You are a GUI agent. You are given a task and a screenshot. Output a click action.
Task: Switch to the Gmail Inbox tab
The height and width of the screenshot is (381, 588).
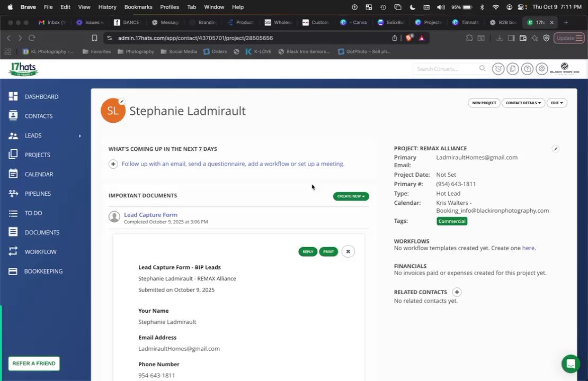52,22
